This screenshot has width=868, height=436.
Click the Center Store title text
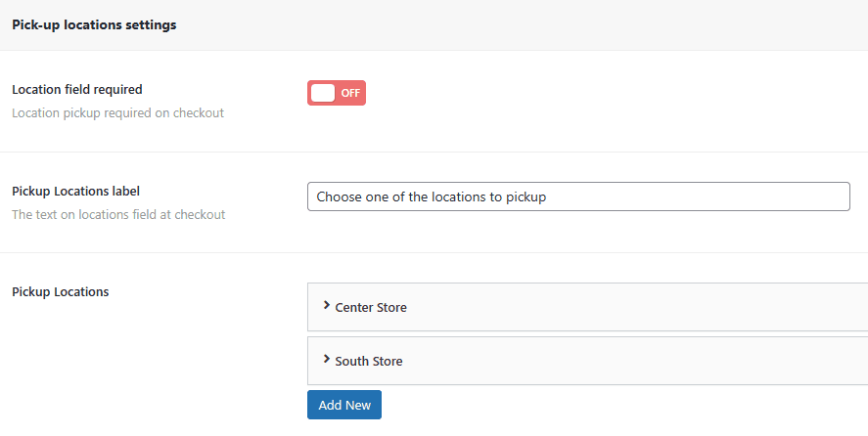tap(371, 307)
